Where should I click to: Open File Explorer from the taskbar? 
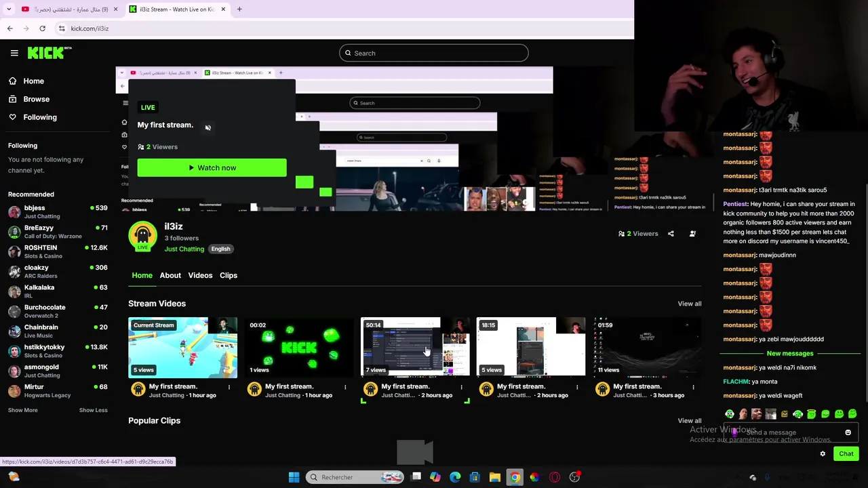(495, 477)
